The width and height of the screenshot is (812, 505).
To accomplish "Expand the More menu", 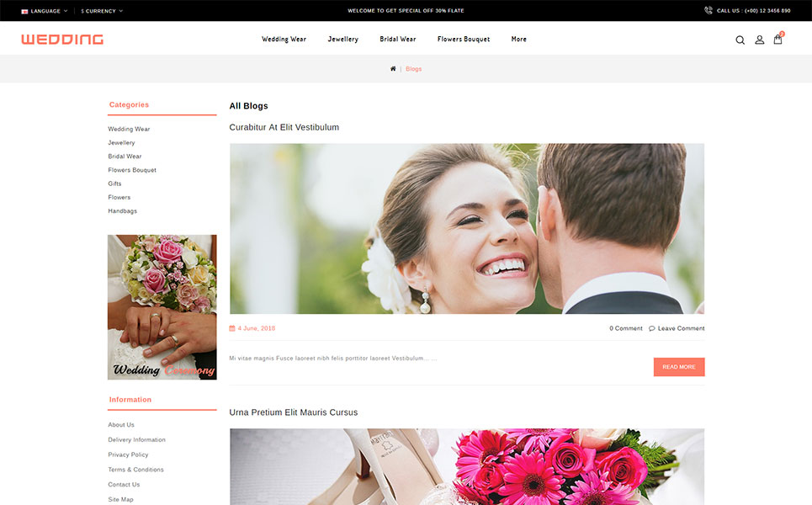I will pos(518,40).
